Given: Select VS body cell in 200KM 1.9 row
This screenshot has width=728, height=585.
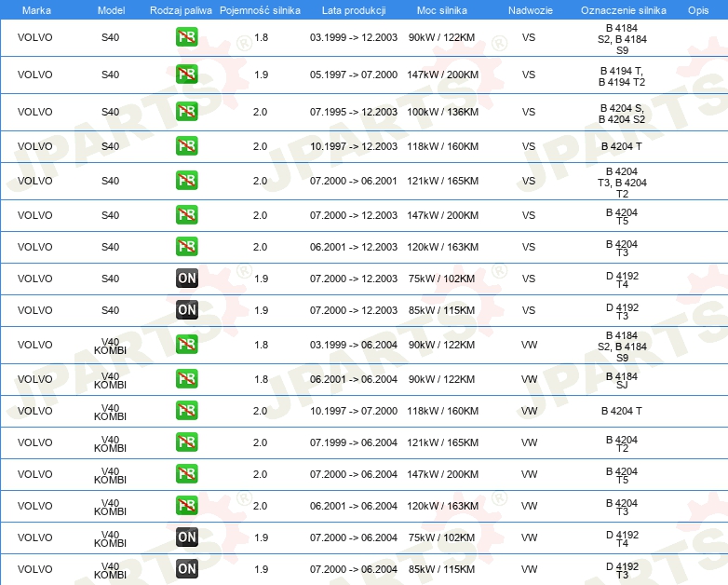Looking at the screenshot, I should [x=529, y=75].
